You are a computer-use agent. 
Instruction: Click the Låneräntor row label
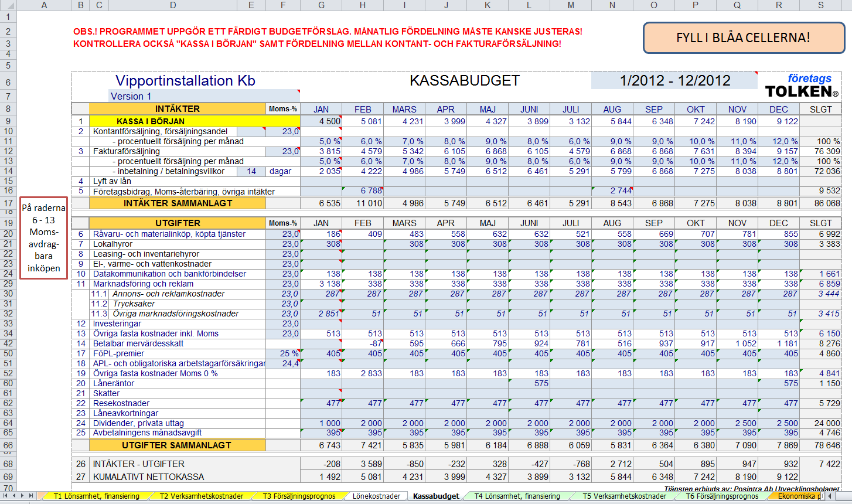click(x=114, y=383)
